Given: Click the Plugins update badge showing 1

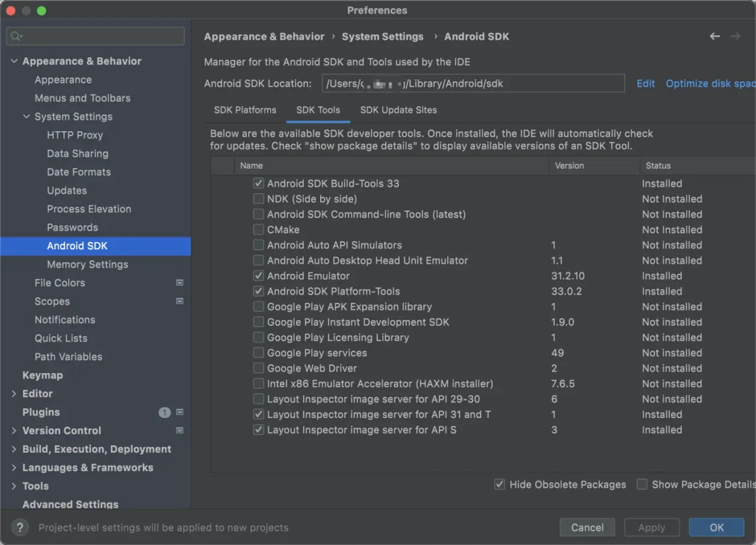Looking at the screenshot, I should click(164, 413).
